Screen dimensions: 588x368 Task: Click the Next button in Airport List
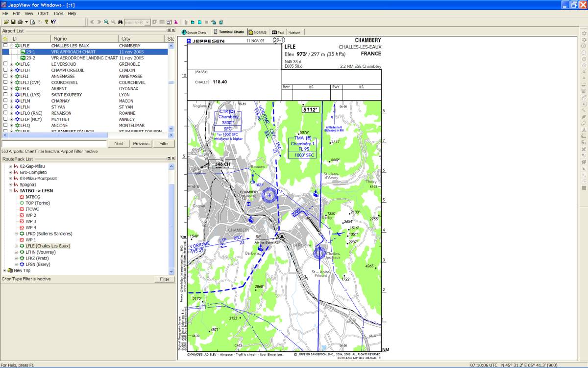[x=119, y=144]
